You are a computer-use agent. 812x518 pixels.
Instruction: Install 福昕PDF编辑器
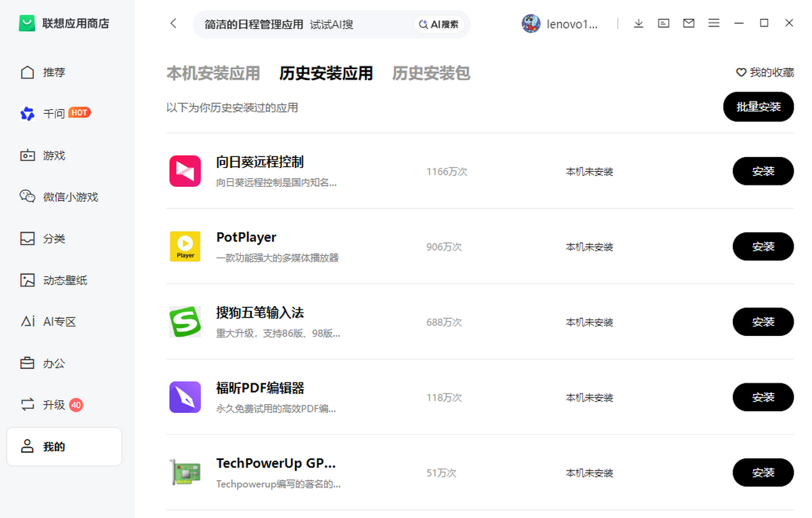763,397
